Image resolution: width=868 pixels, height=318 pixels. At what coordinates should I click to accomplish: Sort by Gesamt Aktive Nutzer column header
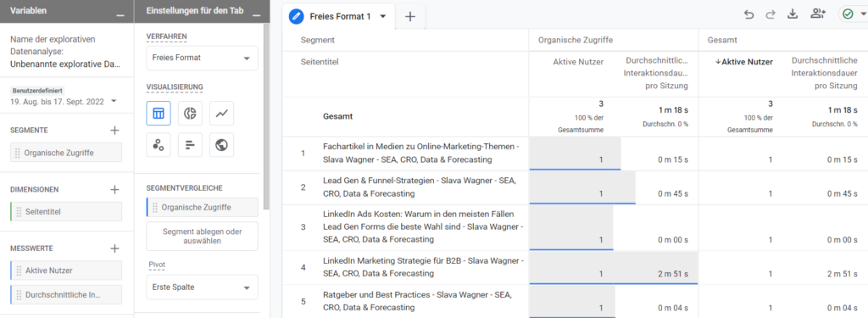(x=744, y=62)
